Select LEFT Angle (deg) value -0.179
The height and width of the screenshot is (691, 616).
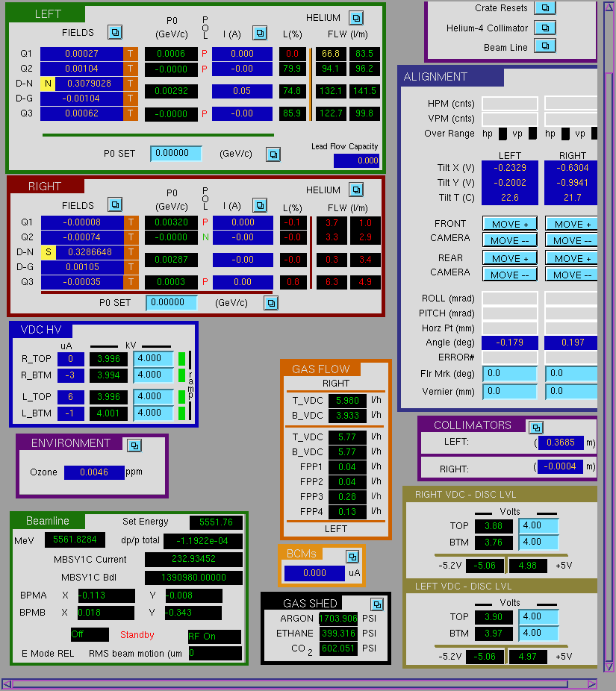[510, 343]
